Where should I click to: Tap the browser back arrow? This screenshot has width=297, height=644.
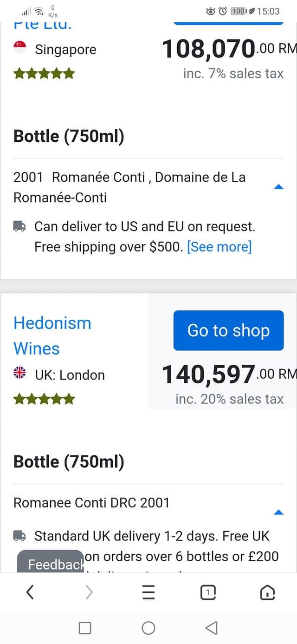[30, 592]
